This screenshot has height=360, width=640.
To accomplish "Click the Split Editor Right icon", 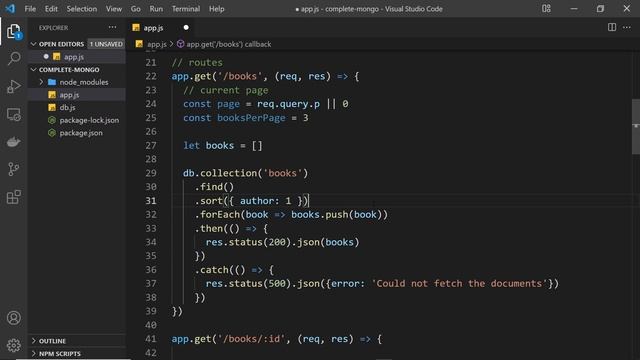I will click(x=611, y=27).
